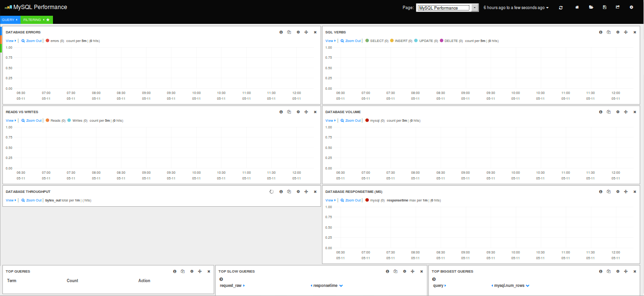The image size is (644, 296).
Task: Click Zoom Out in Database Throughput panel
Action: coord(31,200)
